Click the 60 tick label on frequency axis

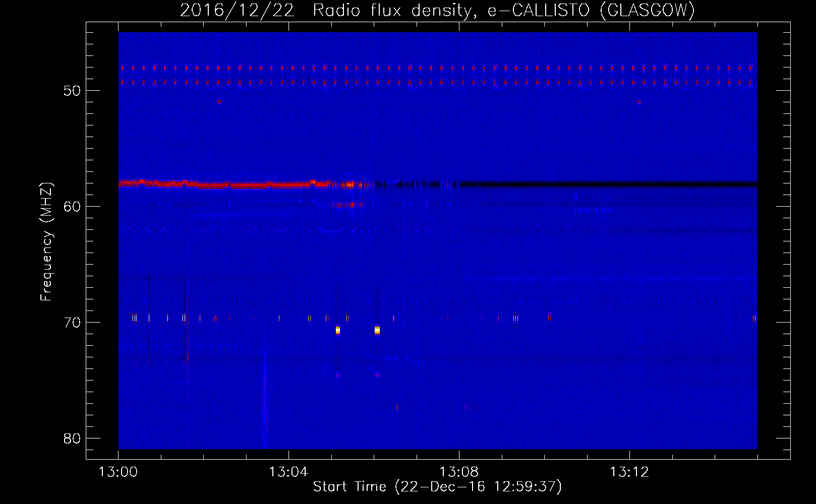(x=72, y=207)
